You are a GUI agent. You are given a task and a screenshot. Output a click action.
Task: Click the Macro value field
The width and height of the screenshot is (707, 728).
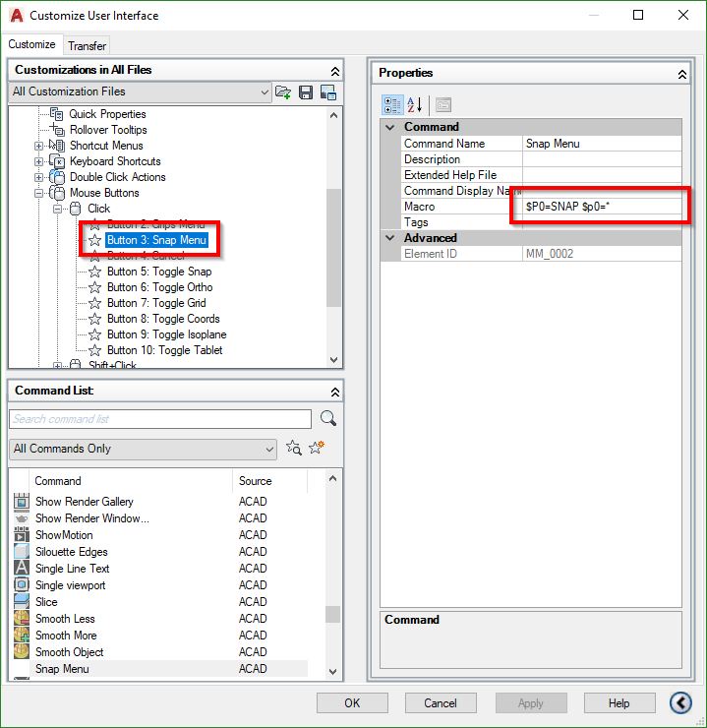click(602, 207)
